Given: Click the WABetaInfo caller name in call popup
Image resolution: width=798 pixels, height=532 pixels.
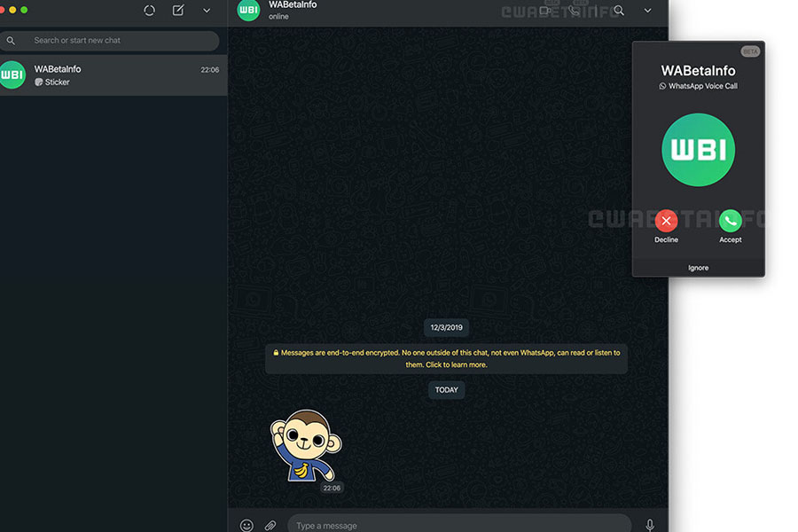Looking at the screenshot, I should click(699, 71).
